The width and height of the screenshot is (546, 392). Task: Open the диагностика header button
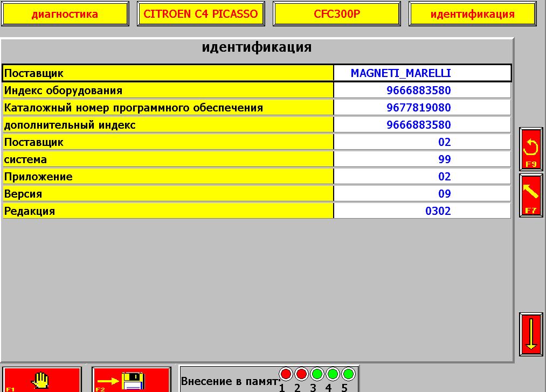pyautogui.click(x=65, y=14)
